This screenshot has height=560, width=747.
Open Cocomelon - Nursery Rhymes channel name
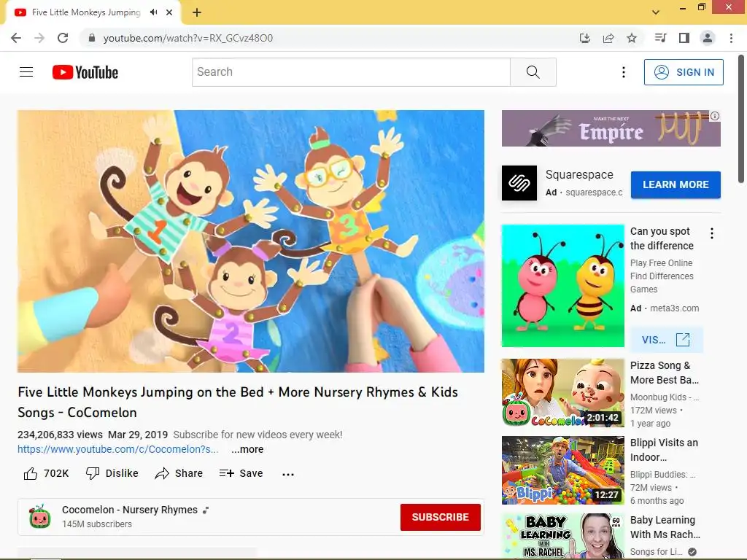click(x=130, y=510)
